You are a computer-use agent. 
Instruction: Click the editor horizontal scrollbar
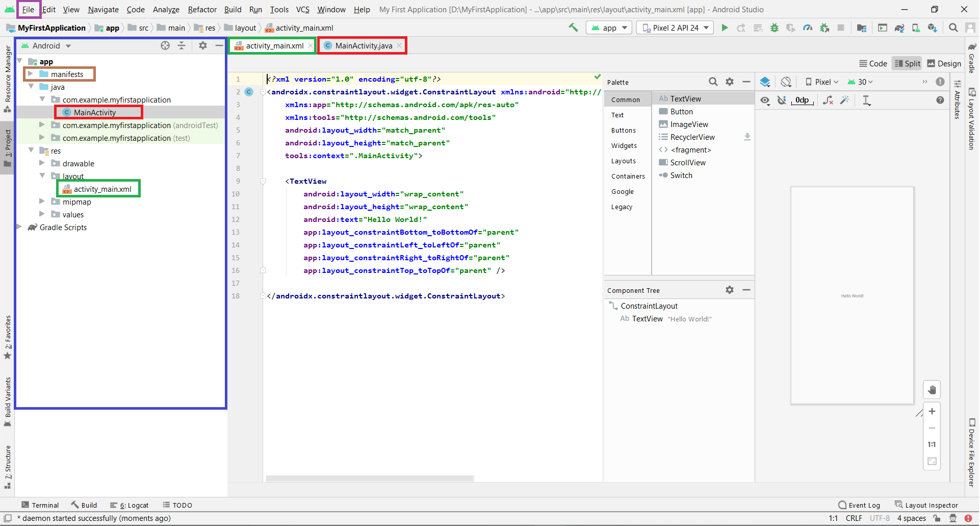[370, 479]
